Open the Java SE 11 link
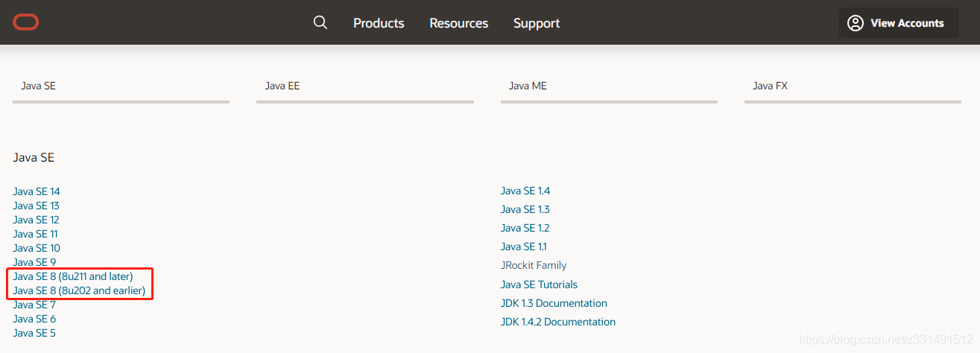This screenshot has height=353, width=980. coord(35,234)
